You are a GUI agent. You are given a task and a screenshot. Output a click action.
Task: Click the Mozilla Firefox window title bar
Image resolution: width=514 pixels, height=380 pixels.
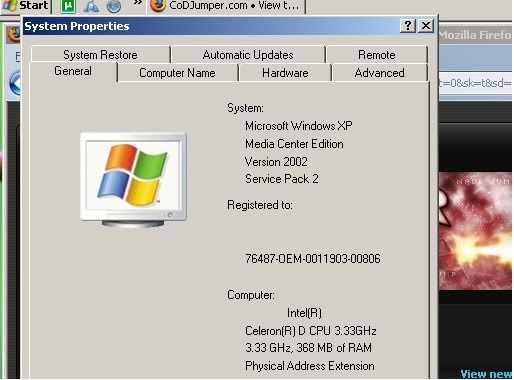click(x=475, y=35)
